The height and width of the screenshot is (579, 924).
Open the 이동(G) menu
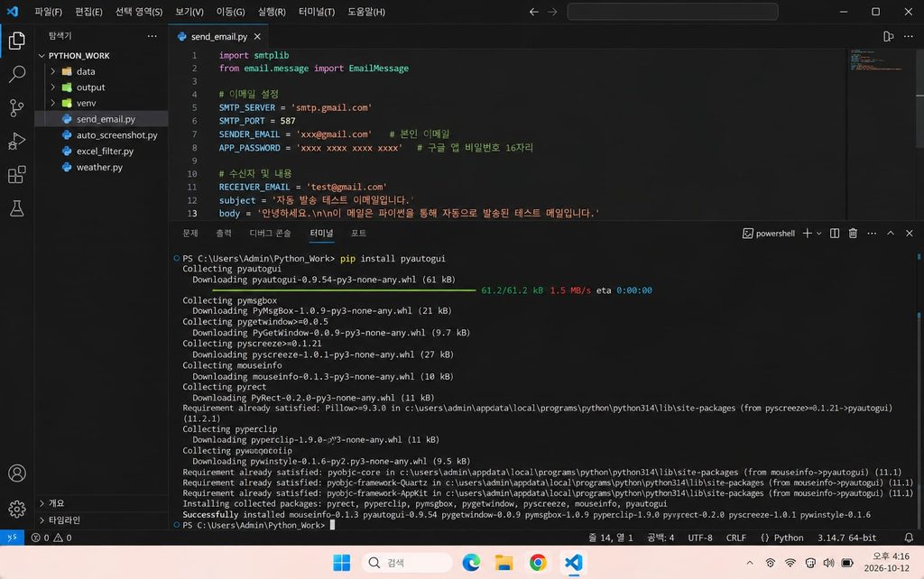(230, 12)
